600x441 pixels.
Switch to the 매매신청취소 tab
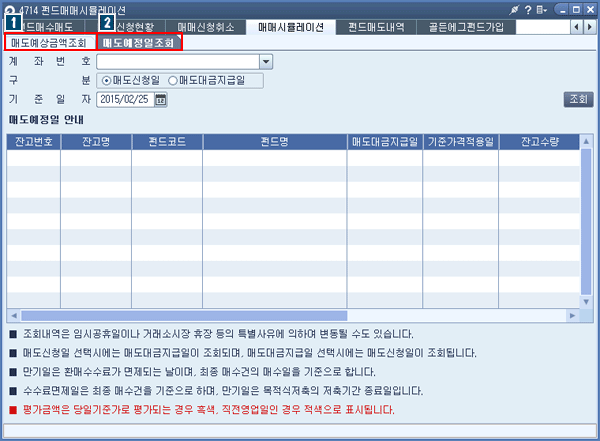point(206,27)
